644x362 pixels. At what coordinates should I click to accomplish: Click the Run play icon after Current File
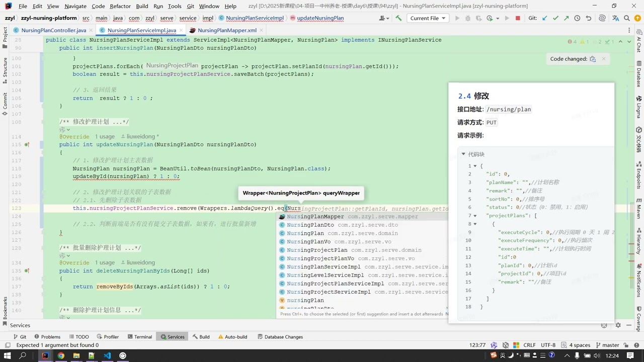[457, 18]
